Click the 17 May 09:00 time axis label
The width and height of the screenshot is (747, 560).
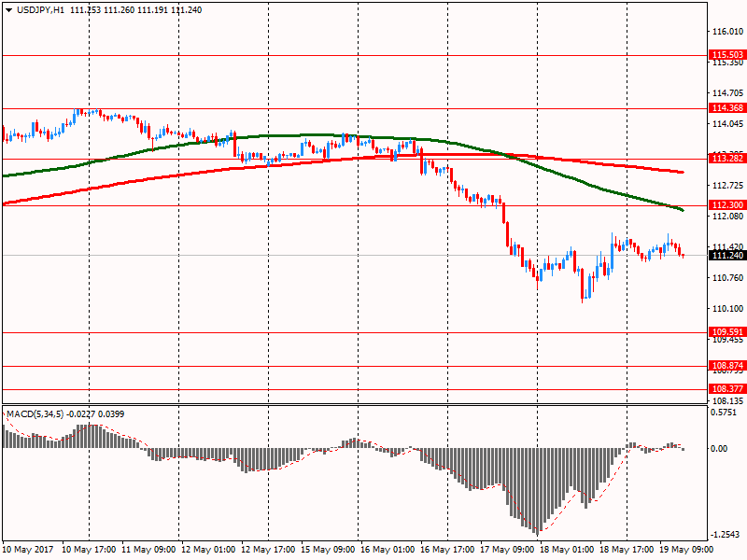click(x=507, y=550)
